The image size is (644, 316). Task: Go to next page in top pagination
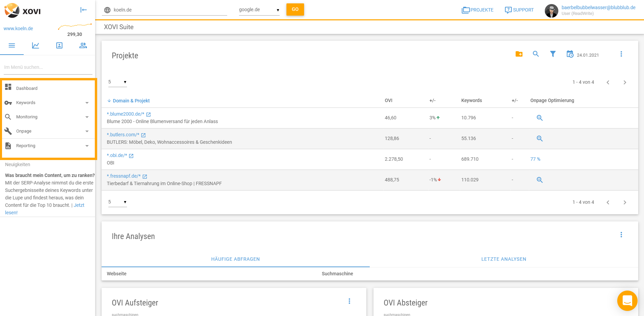point(625,82)
